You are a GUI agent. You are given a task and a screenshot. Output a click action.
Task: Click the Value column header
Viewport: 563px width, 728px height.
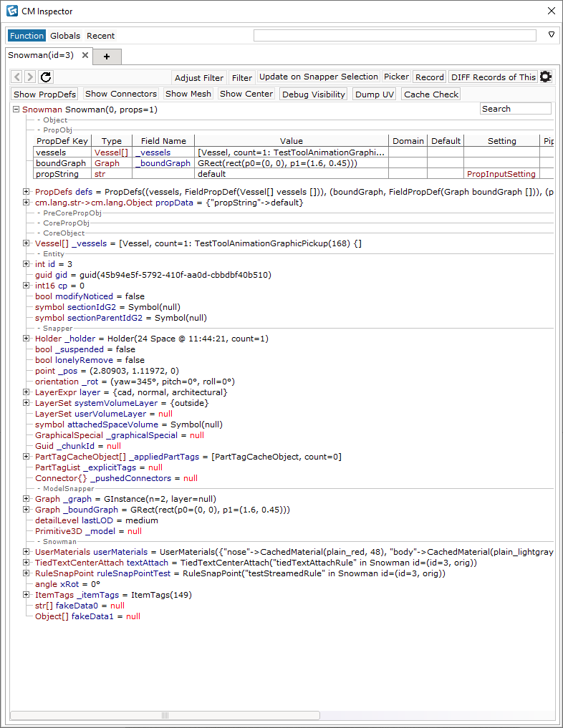pos(292,141)
